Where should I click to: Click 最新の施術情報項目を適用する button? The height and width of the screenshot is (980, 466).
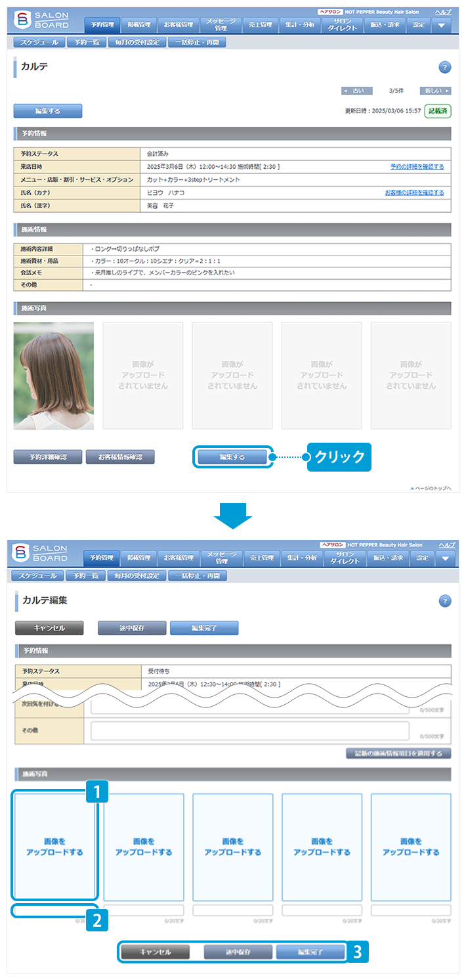398,753
